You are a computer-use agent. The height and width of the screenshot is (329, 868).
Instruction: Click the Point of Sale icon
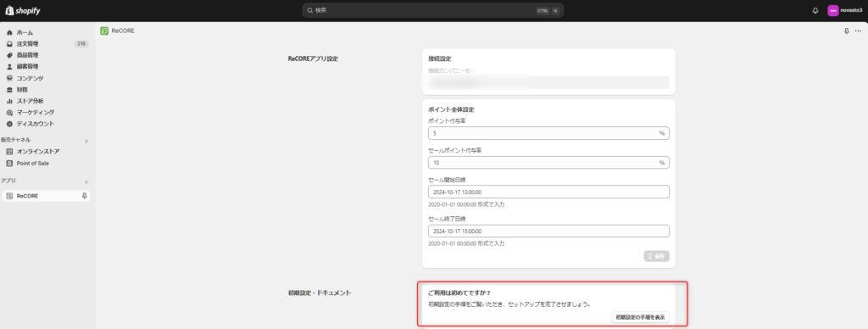[x=9, y=164]
